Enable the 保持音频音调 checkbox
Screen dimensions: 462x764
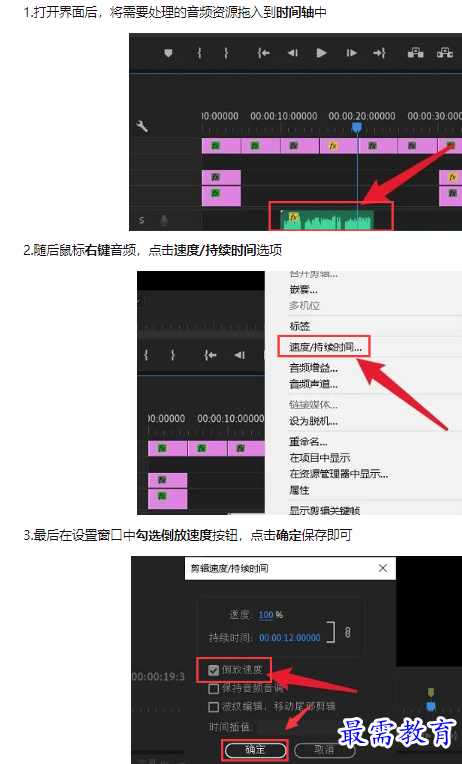tap(213, 689)
